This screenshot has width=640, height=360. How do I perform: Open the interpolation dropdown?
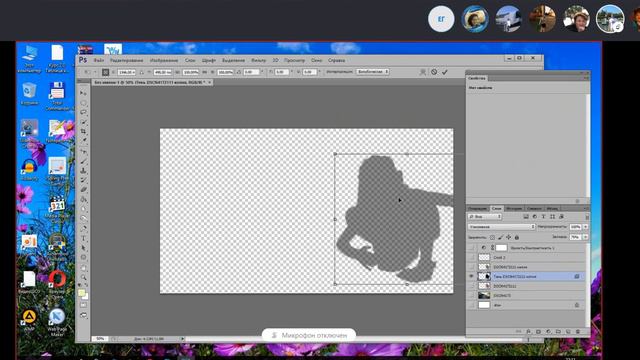click(372, 72)
